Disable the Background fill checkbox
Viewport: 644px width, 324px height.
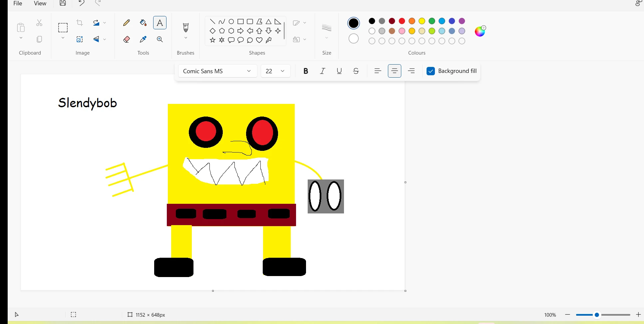pos(431,71)
